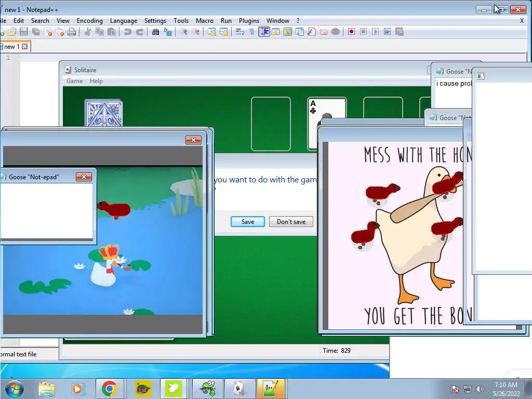This screenshot has width=532, height=399.
Task: Open the Plugins menu in Notepad++
Action: (x=249, y=21)
